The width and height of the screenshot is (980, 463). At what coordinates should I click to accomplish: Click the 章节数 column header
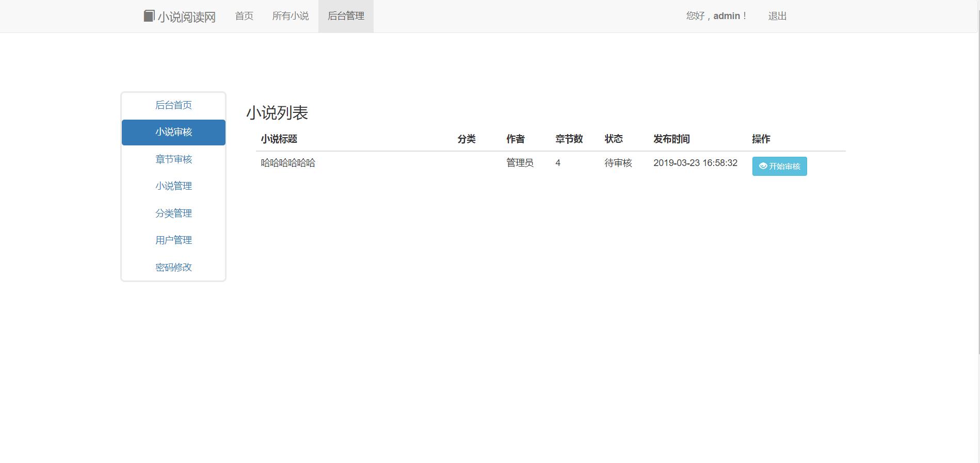pos(569,139)
